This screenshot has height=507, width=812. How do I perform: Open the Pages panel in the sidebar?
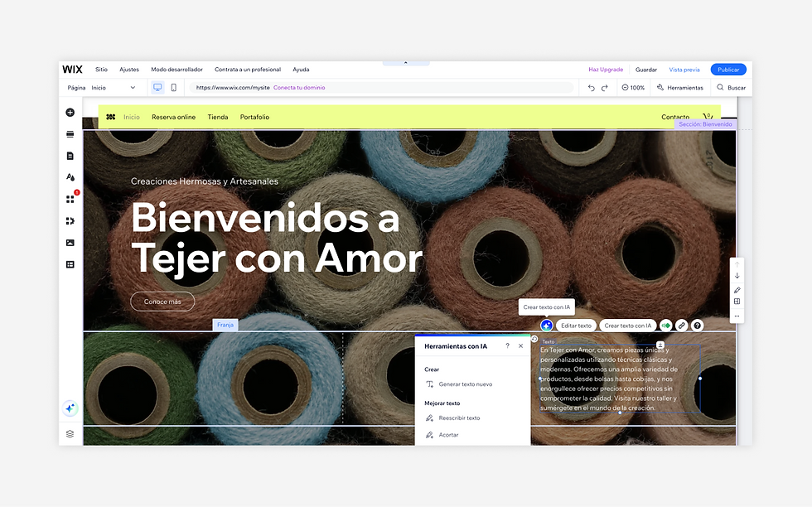(x=70, y=155)
